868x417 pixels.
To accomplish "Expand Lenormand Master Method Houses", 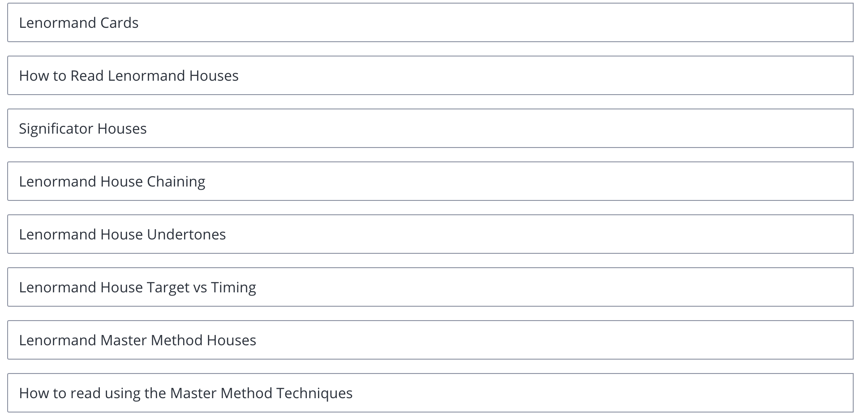I will [430, 340].
